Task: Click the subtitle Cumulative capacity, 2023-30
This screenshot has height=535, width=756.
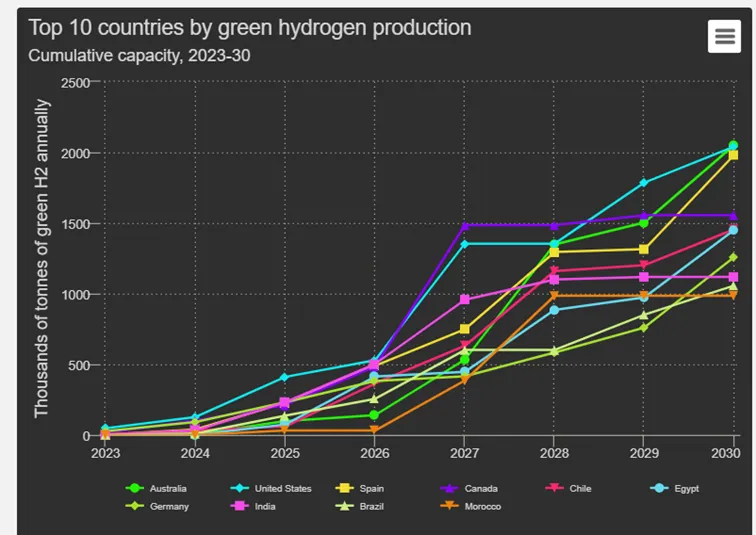Action: point(139,55)
